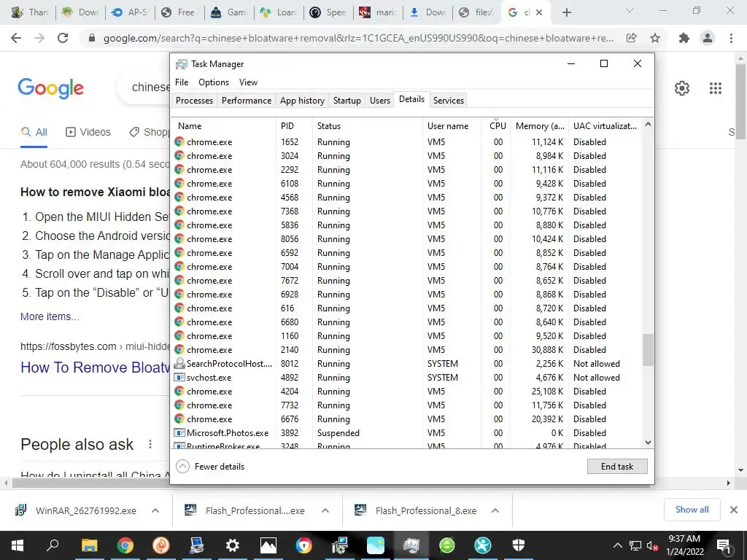The height and width of the screenshot is (560, 747).
Task: Open the Startup tab
Action: pyautogui.click(x=347, y=101)
